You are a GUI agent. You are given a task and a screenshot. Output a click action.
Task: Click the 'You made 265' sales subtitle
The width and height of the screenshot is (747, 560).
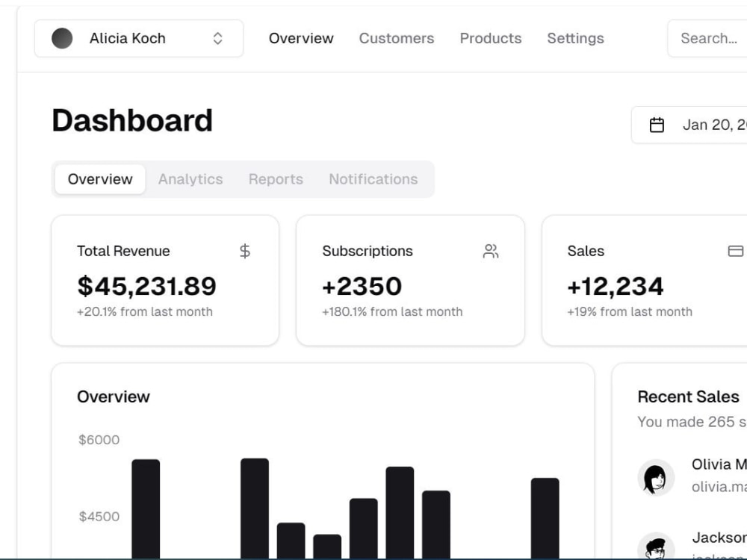692,422
